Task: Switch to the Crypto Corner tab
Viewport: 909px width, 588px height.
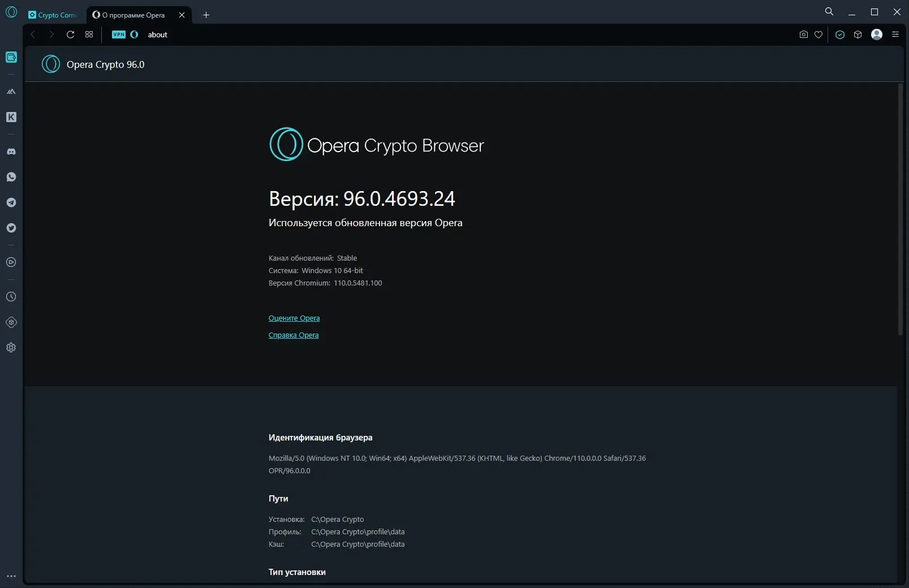Action: 53,15
